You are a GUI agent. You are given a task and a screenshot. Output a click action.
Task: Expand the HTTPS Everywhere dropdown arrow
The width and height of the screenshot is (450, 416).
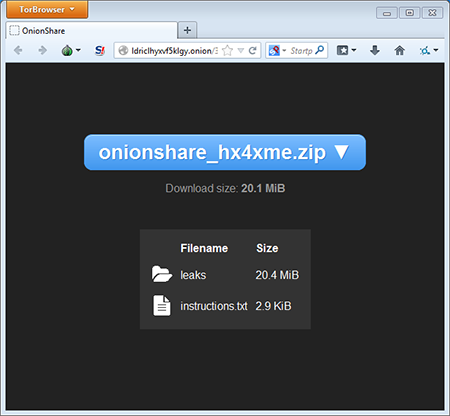tap(436, 50)
